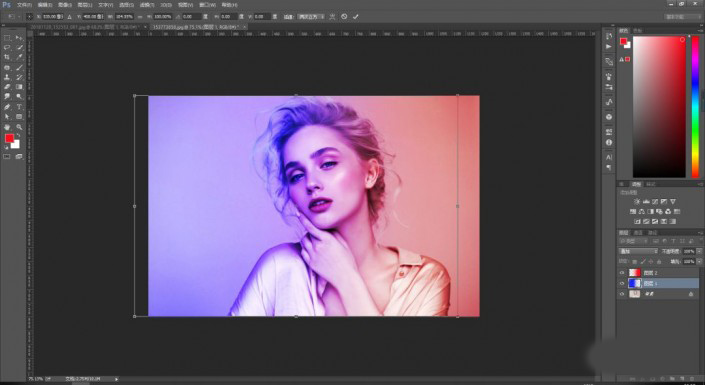Open the layer fill percentage dropdown arrow
This screenshot has width=705, height=385.
[x=699, y=261]
